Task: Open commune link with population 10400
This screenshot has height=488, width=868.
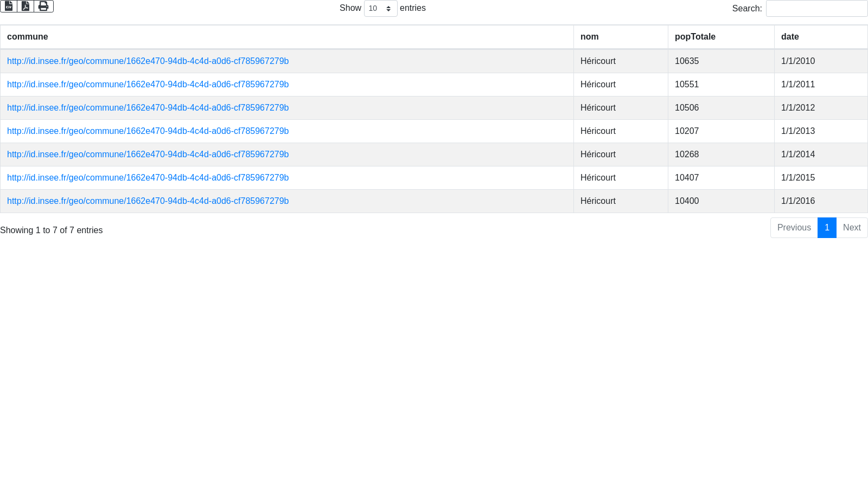Action: point(148,201)
